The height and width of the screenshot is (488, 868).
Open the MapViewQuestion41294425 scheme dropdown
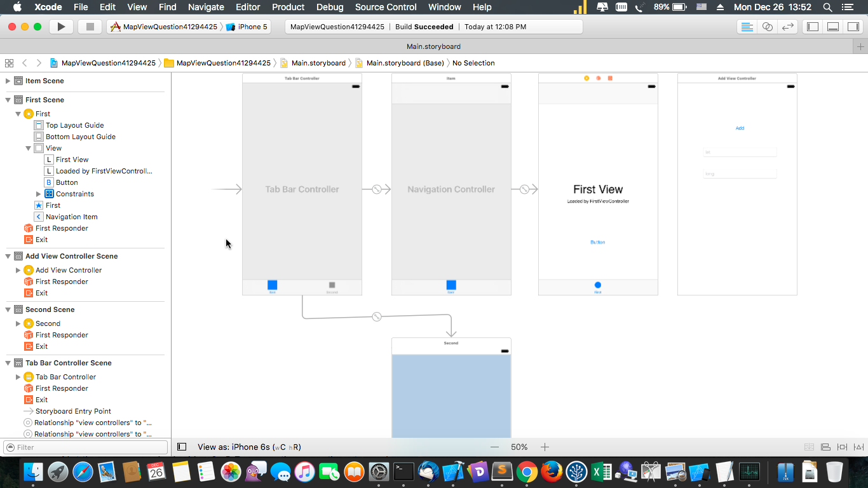[x=165, y=27]
